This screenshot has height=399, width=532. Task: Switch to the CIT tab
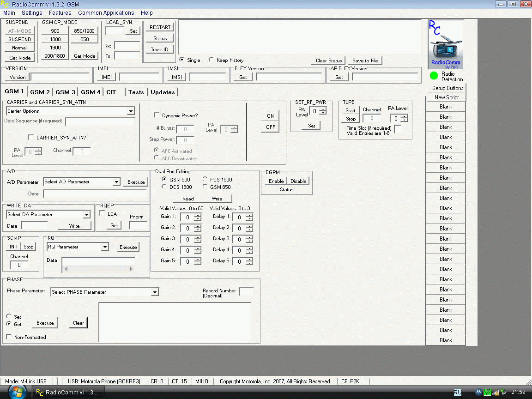pos(111,92)
